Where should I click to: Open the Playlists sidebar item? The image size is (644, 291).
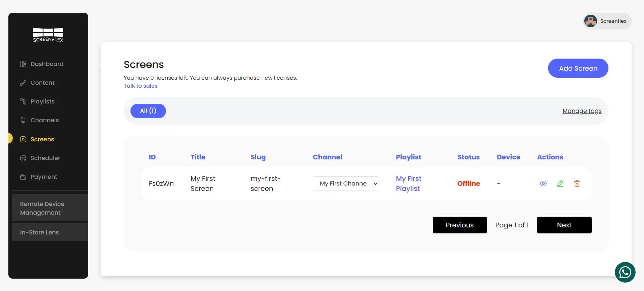(42, 101)
